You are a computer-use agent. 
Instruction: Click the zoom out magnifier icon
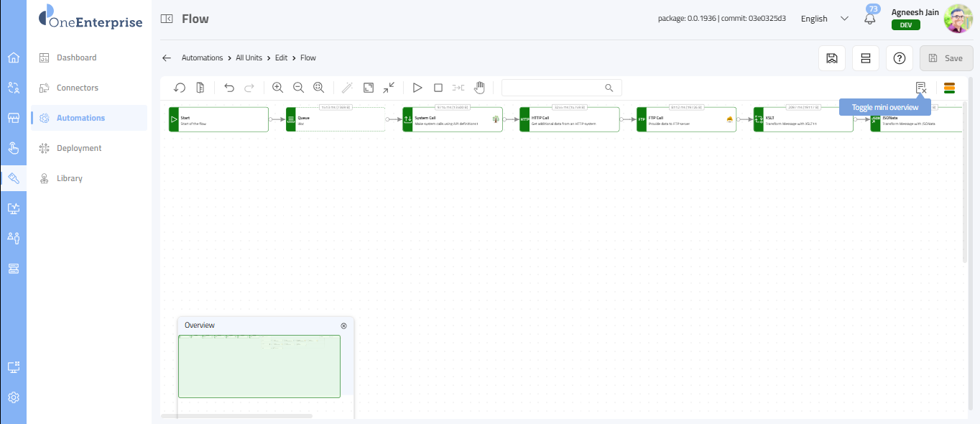coord(298,88)
